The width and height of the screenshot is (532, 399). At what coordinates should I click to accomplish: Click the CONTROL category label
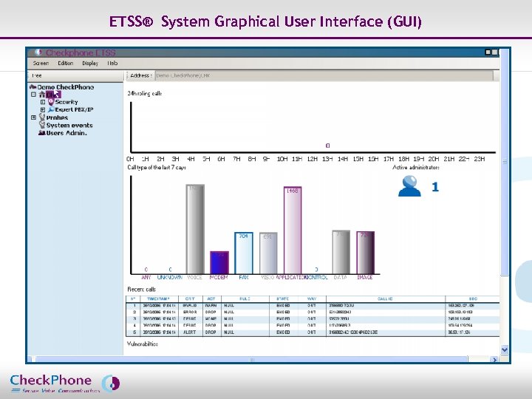tap(316, 277)
